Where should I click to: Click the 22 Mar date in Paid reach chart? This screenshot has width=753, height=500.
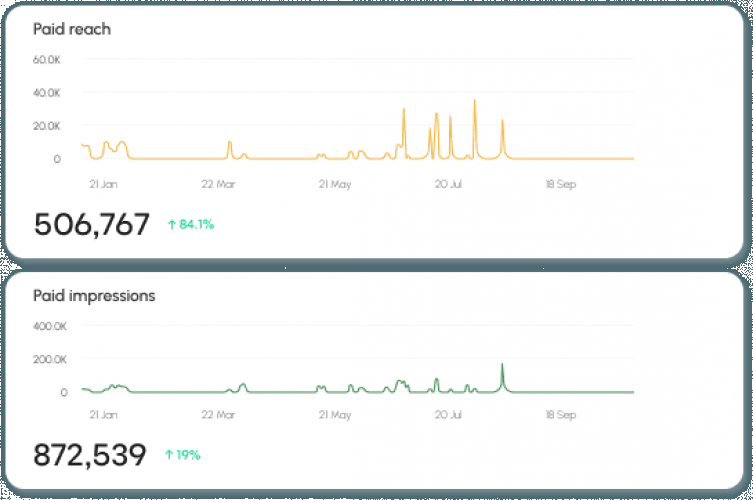click(219, 184)
